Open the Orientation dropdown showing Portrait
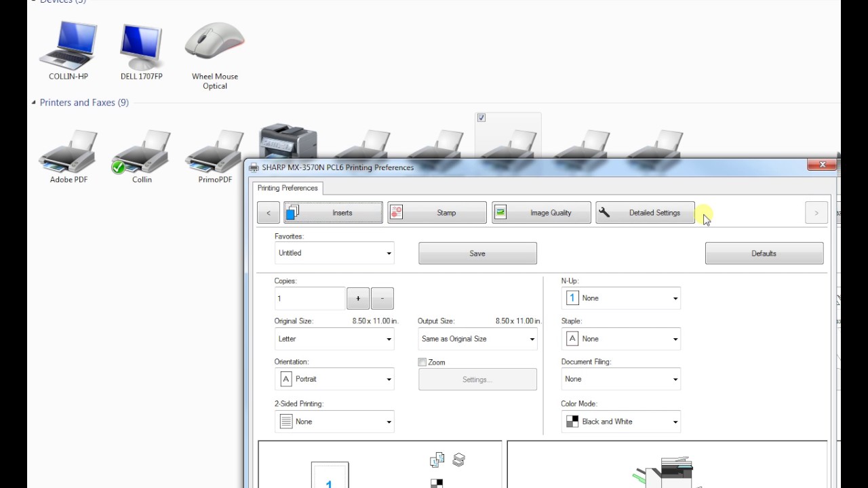The image size is (868, 488). [334, 379]
